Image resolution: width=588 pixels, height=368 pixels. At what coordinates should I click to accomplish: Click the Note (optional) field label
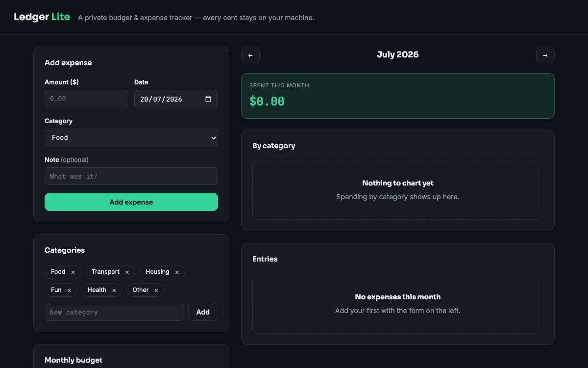point(67,159)
